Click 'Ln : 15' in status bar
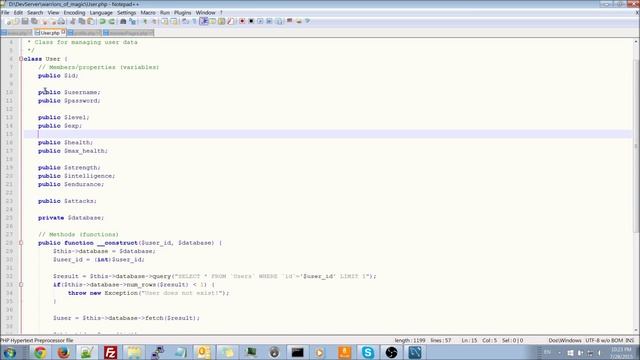 coord(469,340)
